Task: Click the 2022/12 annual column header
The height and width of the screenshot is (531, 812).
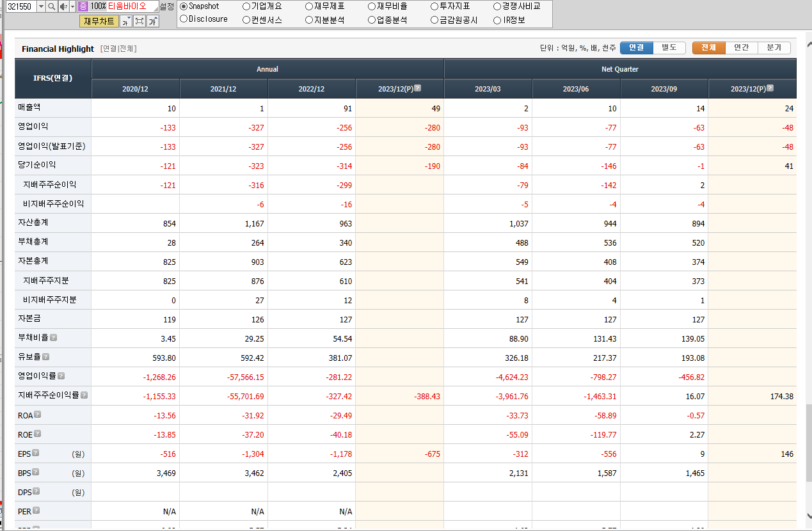Action: pos(312,89)
